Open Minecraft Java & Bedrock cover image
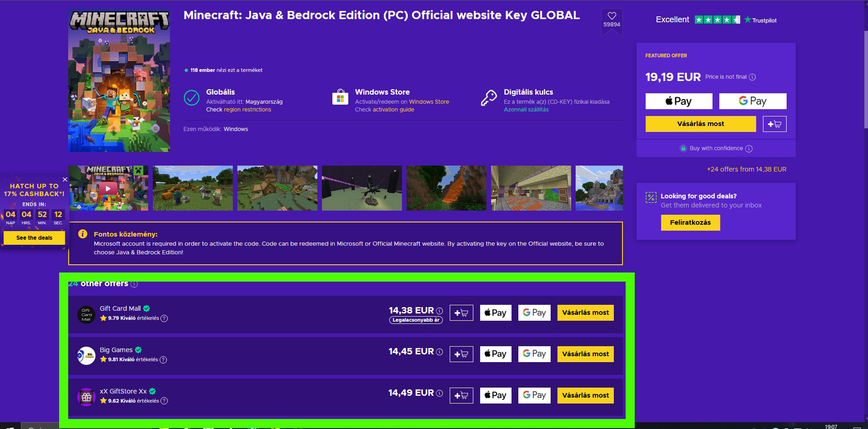The image size is (868, 429). [x=119, y=80]
